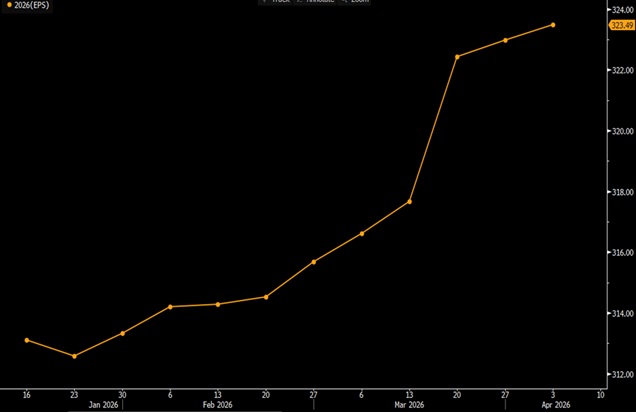This screenshot has height=413, width=636.
Task: Select the data point above the 30 date label
Action: [x=122, y=333]
